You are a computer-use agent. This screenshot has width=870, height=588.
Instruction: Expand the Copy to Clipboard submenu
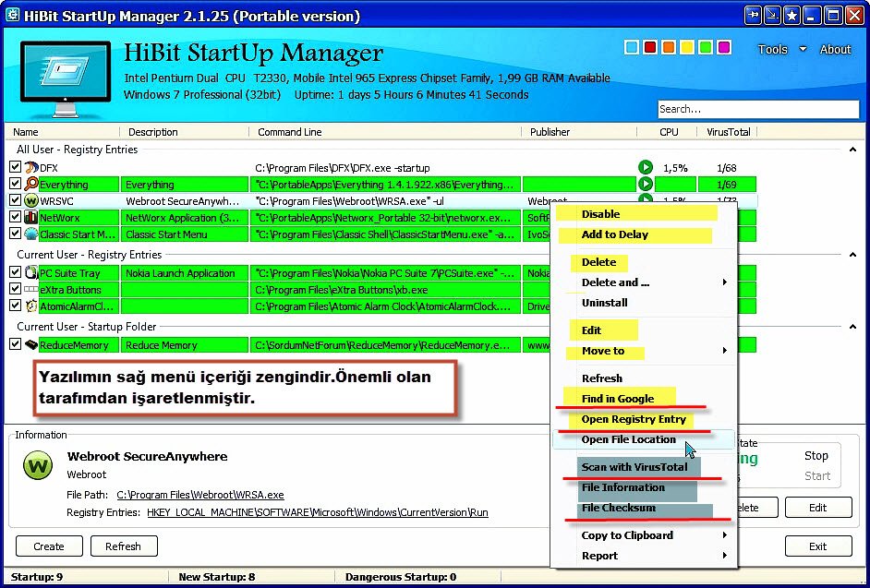[x=725, y=535]
